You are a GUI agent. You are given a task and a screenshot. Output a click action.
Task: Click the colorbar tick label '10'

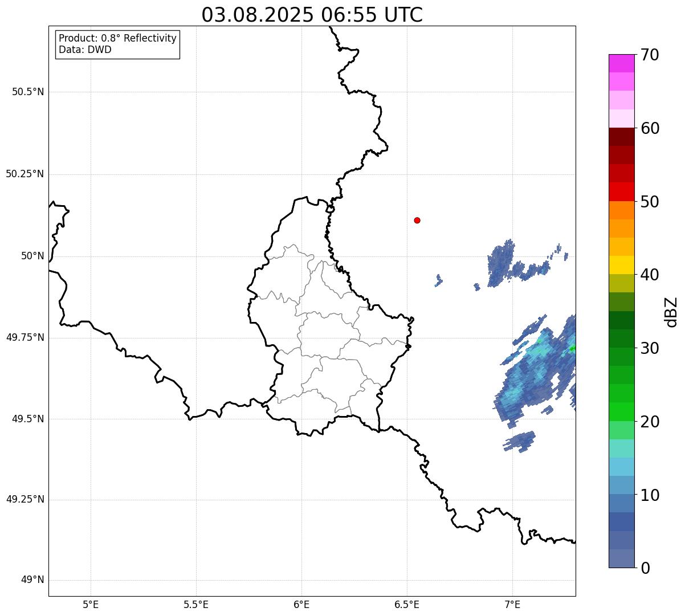click(650, 495)
